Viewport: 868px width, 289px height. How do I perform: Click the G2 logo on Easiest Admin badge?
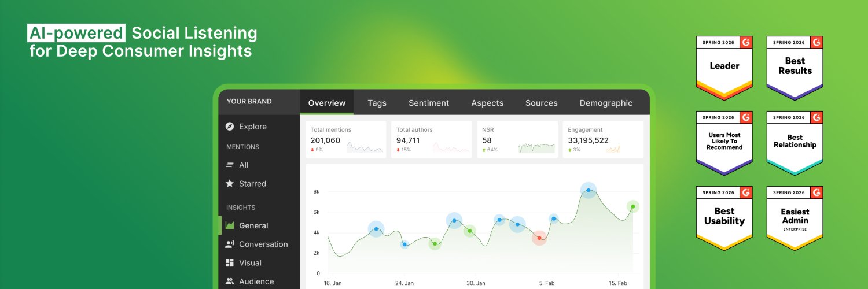coord(816,192)
